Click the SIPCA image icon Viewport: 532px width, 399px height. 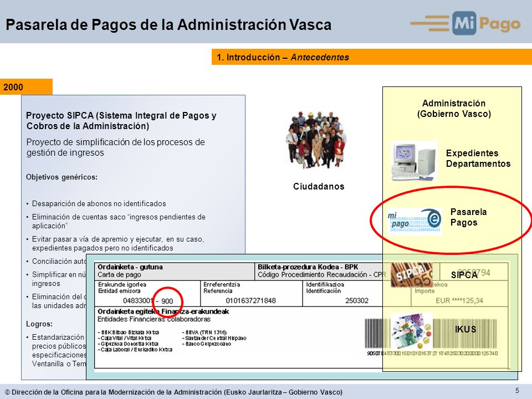(x=412, y=274)
